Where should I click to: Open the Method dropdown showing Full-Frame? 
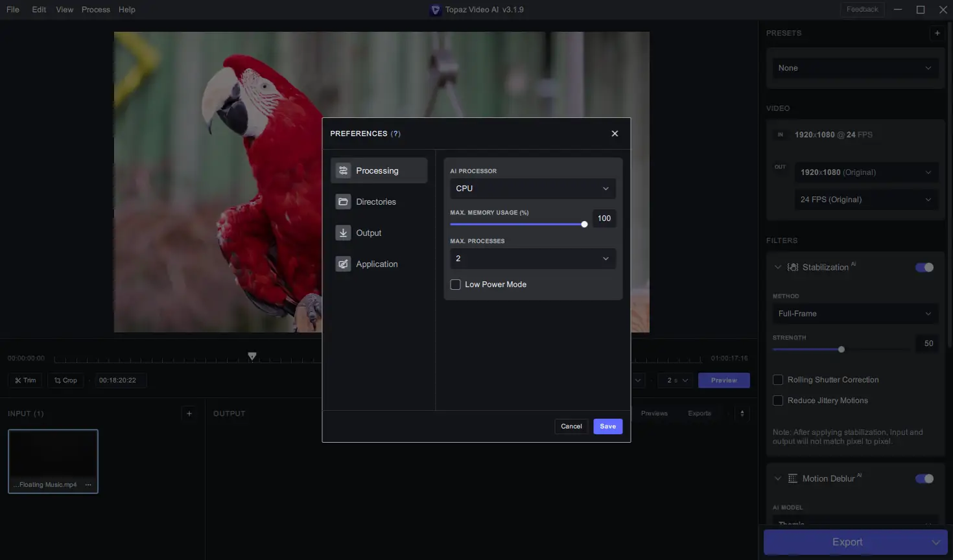pyautogui.click(x=855, y=314)
